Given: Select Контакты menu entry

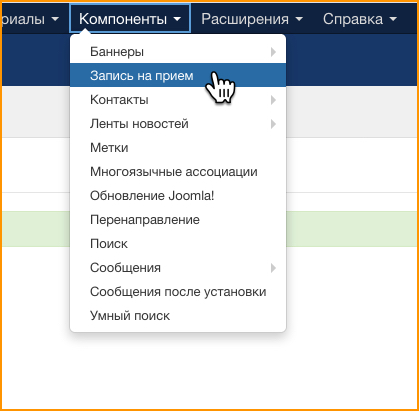Looking at the screenshot, I should (x=178, y=100).
